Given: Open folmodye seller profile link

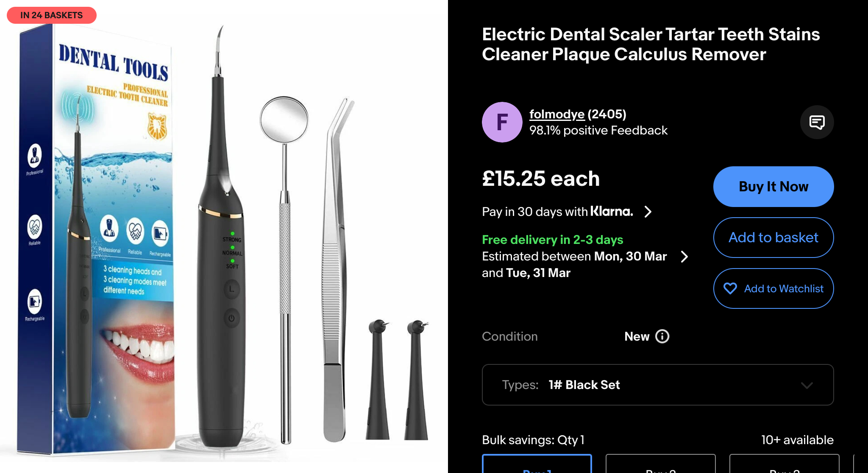Looking at the screenshot, I should click(557, 114).
